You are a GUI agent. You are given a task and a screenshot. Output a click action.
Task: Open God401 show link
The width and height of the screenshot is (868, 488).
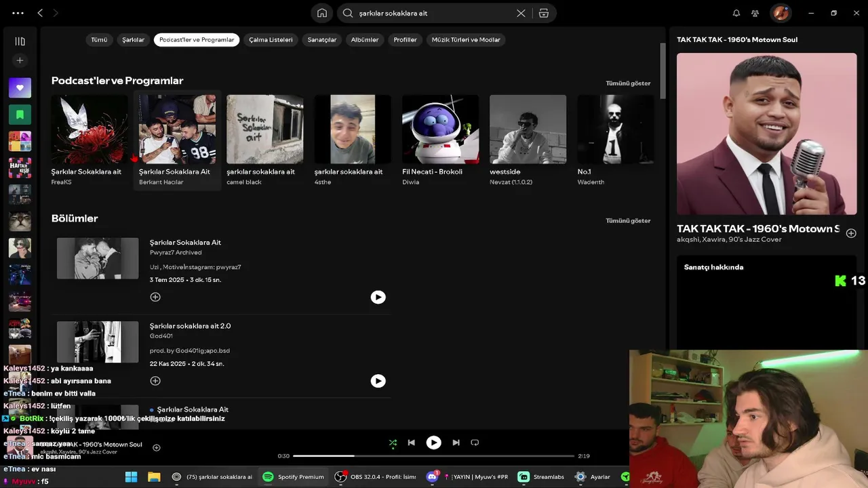tap(161, 336)
